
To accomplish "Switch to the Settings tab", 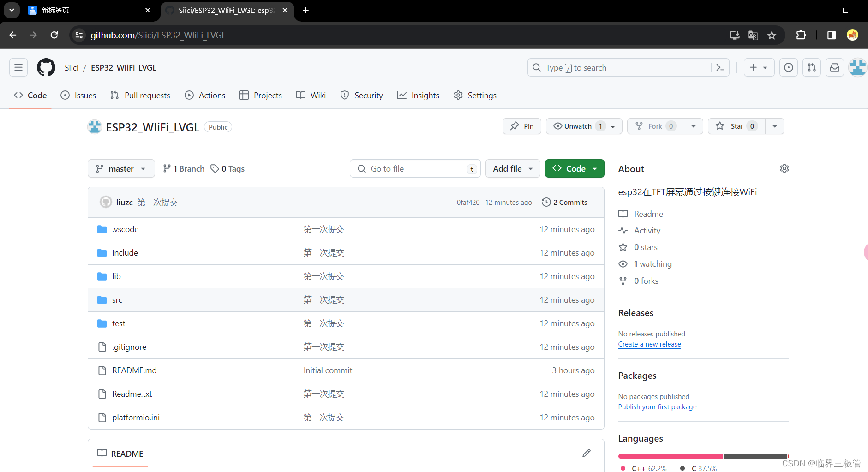I will (475, 95).
